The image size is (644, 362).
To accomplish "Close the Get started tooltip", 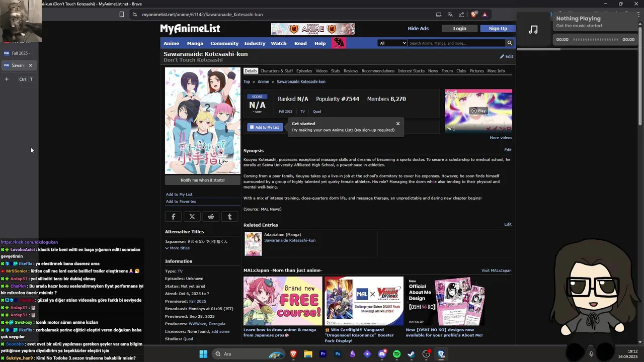I will tap(398, 124).
